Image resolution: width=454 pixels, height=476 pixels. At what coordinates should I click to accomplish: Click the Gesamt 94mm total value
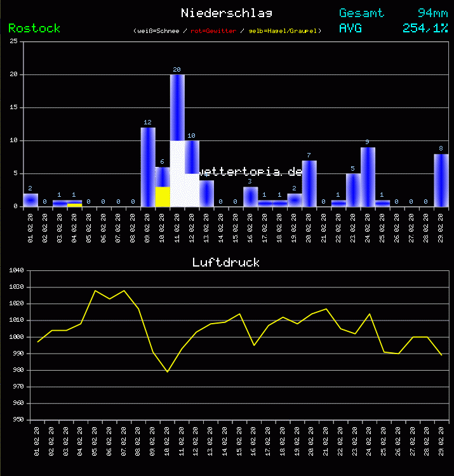pos(432,13)
